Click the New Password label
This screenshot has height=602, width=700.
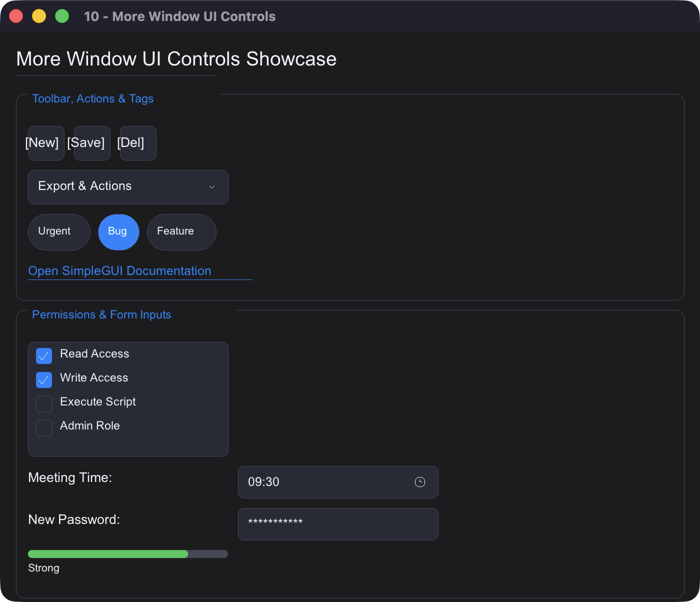click(74, 519)
